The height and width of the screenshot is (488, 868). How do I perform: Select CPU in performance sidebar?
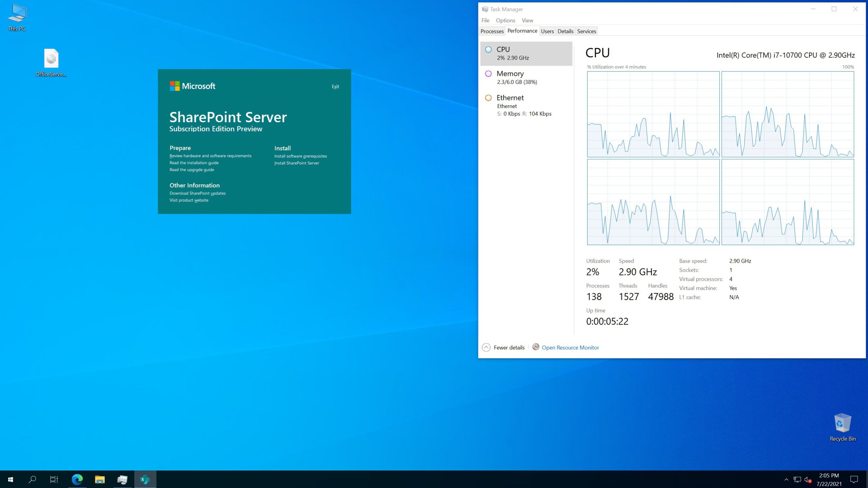(x=526, y=54)
